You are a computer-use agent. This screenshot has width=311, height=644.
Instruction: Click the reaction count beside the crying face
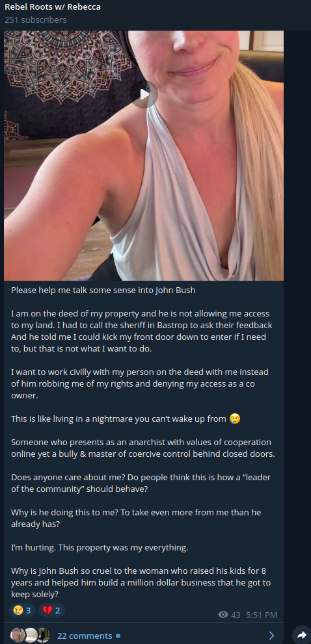click(x=29, y=610)
